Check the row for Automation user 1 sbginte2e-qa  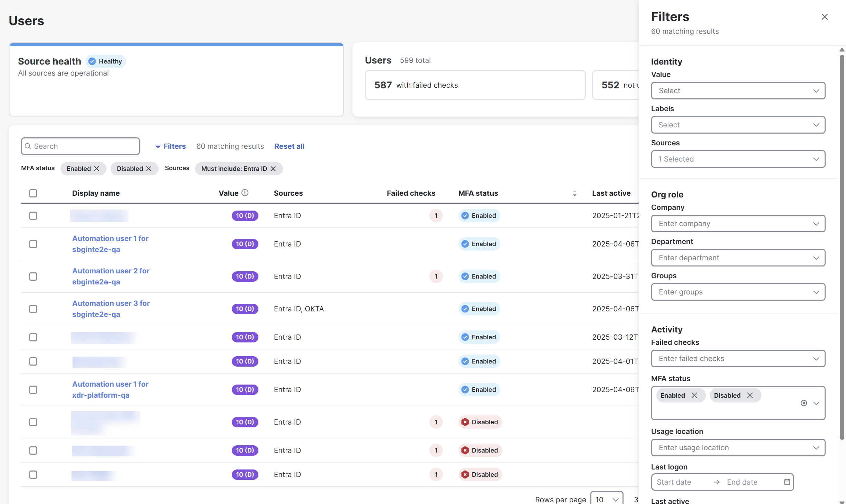33,244
